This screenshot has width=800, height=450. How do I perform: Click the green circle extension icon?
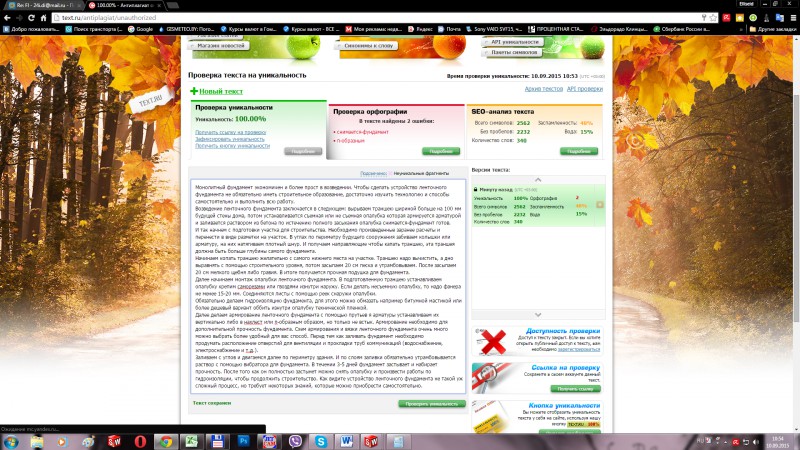[753, 17]
